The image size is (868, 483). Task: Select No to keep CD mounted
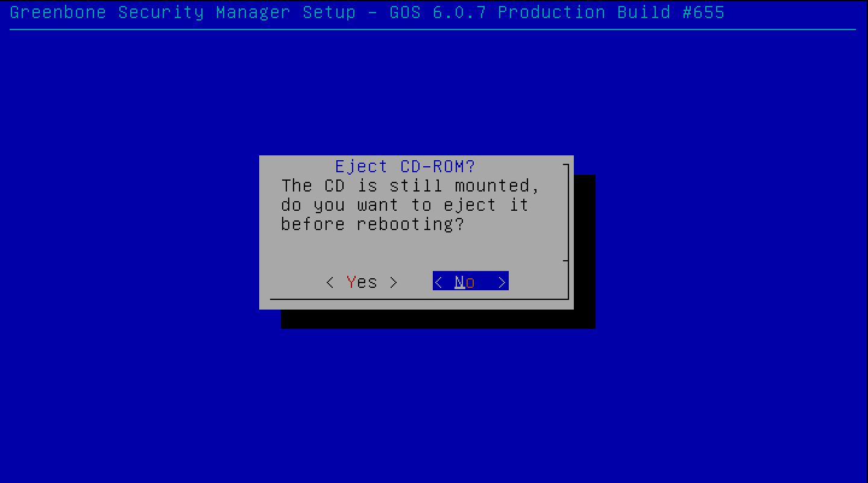[471, 281]
